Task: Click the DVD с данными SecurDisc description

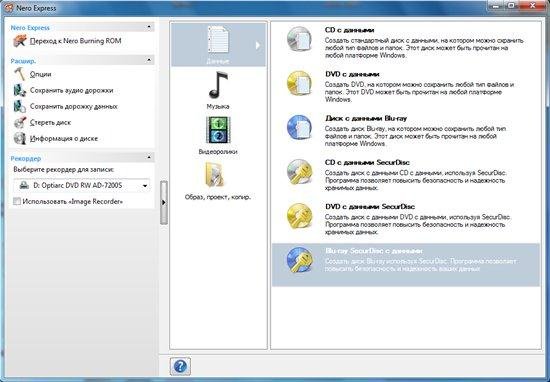Action: click(417, 224)
